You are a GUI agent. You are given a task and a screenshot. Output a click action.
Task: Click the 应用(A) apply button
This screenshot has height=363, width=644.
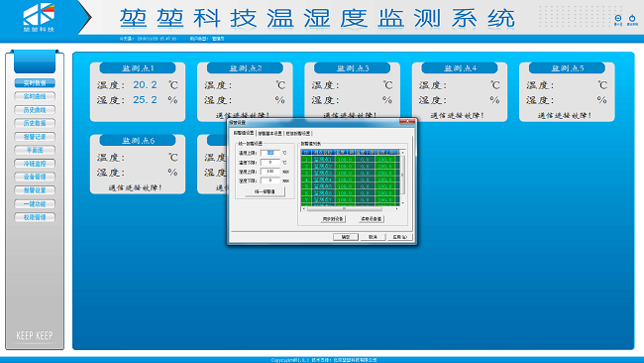pos(400,237)
